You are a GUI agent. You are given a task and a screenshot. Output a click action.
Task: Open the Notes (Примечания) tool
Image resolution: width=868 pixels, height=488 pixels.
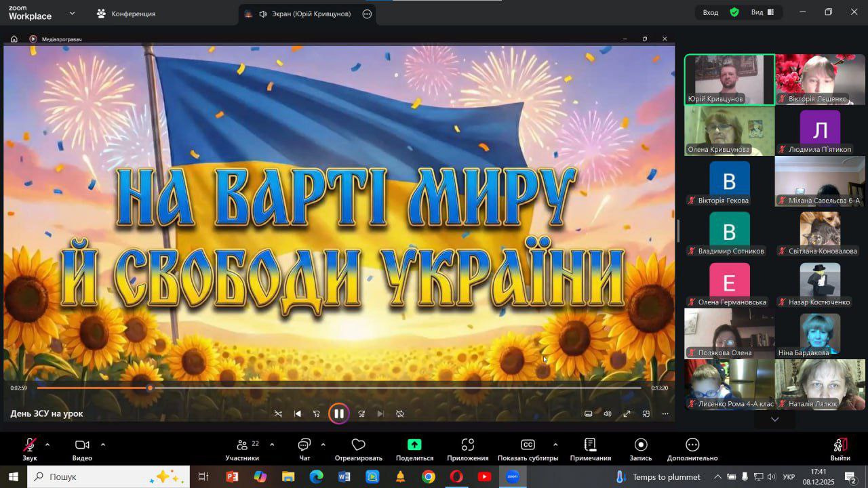coord(590,449)
